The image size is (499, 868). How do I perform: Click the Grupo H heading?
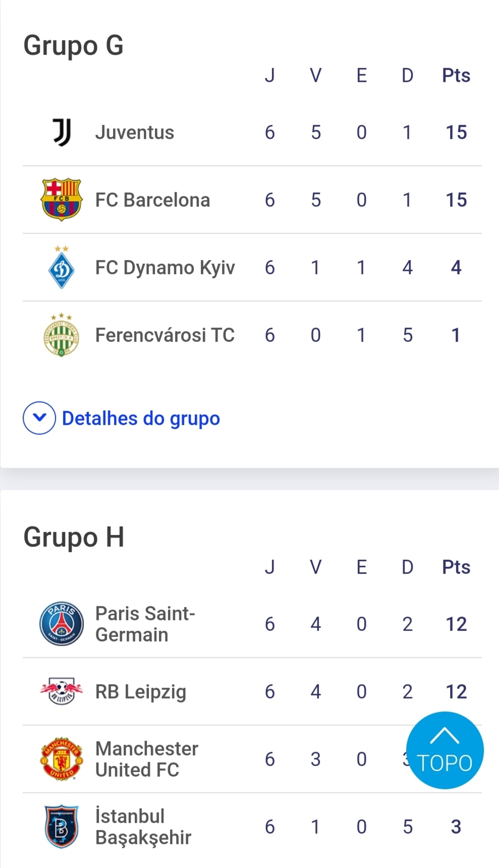point(74,537)
